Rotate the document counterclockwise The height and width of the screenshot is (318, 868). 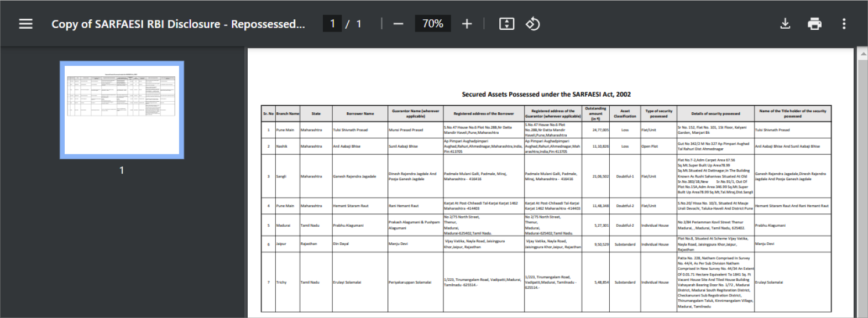coord(532,24)
